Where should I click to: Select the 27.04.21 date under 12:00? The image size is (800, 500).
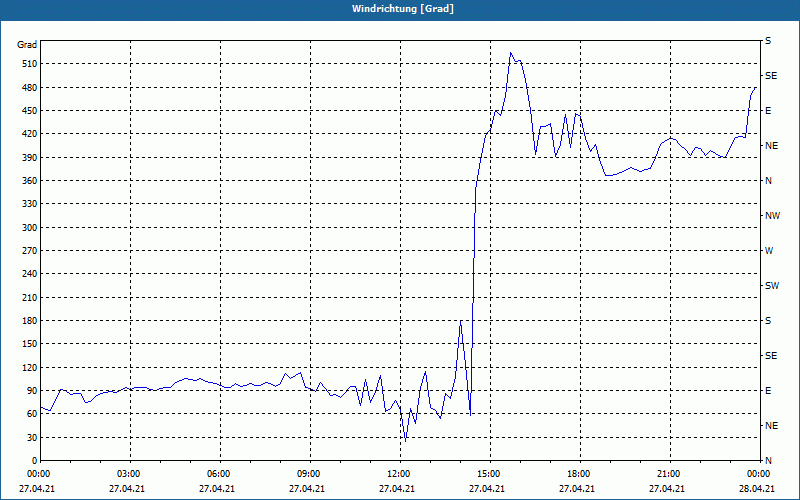pos(396,489)
